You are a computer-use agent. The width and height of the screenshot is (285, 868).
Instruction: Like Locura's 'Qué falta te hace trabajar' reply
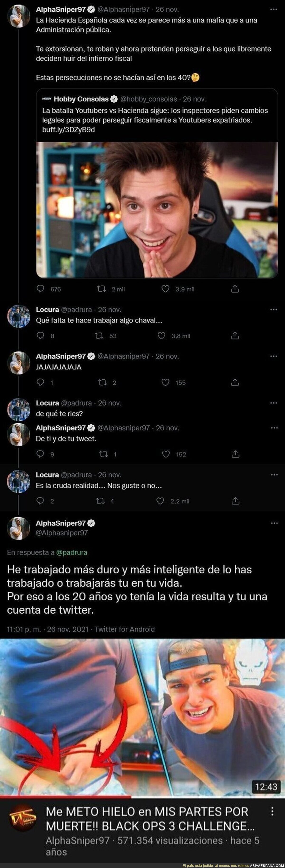[x=162, y=336]
